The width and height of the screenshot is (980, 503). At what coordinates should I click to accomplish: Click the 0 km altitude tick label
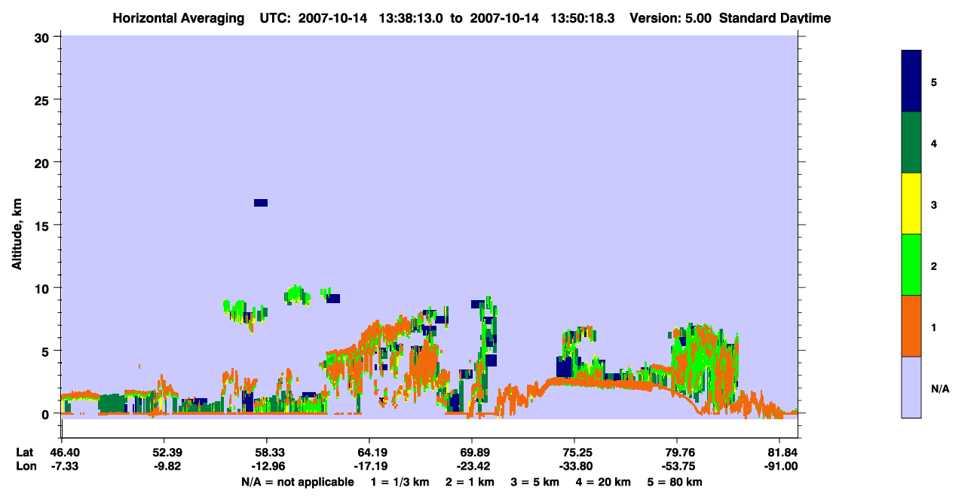coord(47,413)
